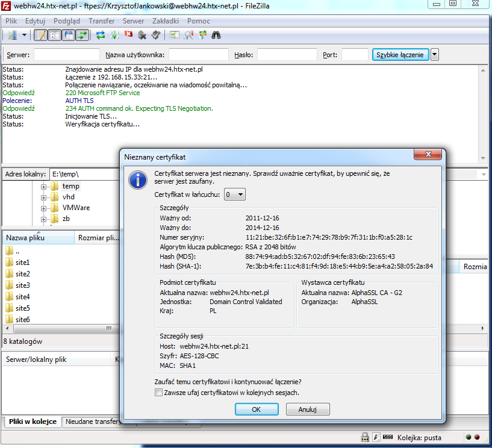The height and width of the screenshot is (448, 492).
Task: Open the Serwer menu
Action: tap(133, 21)
